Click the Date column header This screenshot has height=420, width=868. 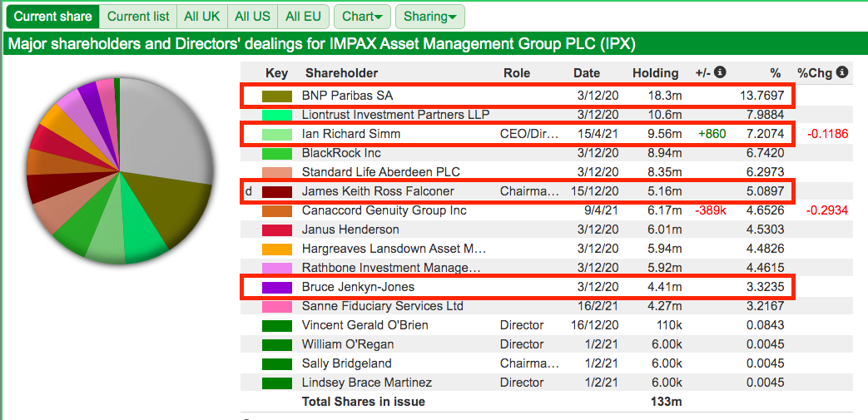[x=587, y=73]
